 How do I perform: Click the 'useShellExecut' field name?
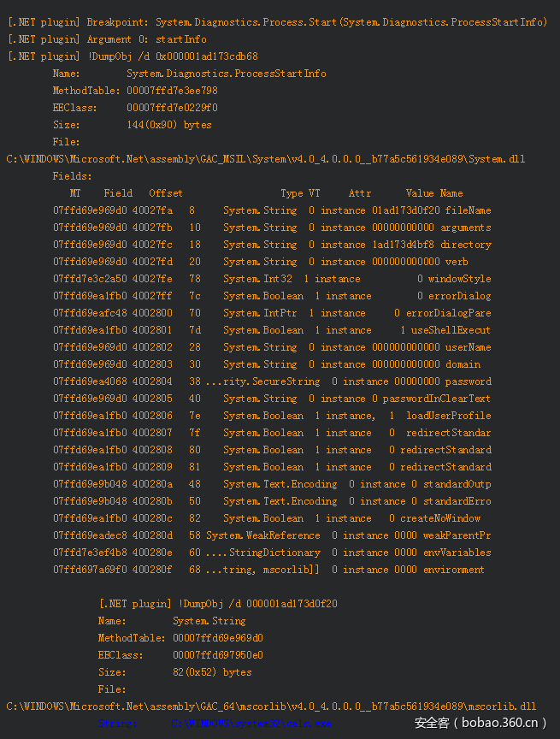click(451, 330)
